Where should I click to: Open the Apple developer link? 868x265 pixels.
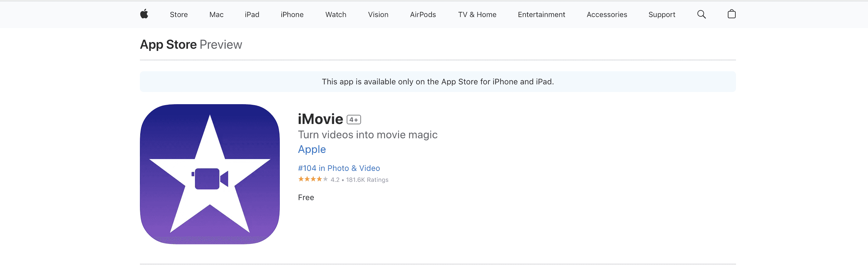pyautogui.click(x=312, y=149)
